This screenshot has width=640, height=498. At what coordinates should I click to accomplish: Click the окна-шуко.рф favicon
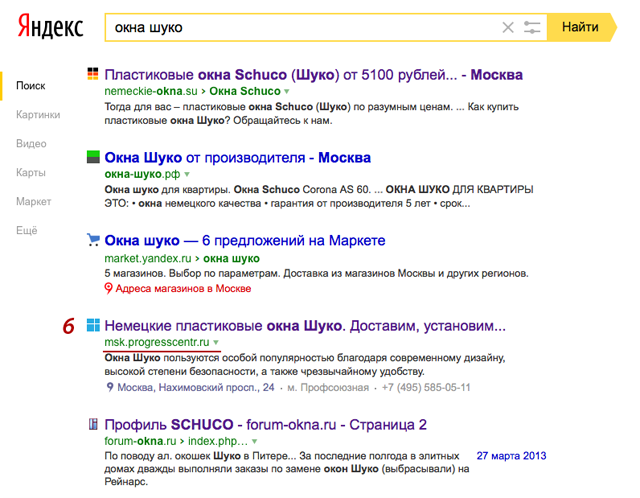click(93, 157)
